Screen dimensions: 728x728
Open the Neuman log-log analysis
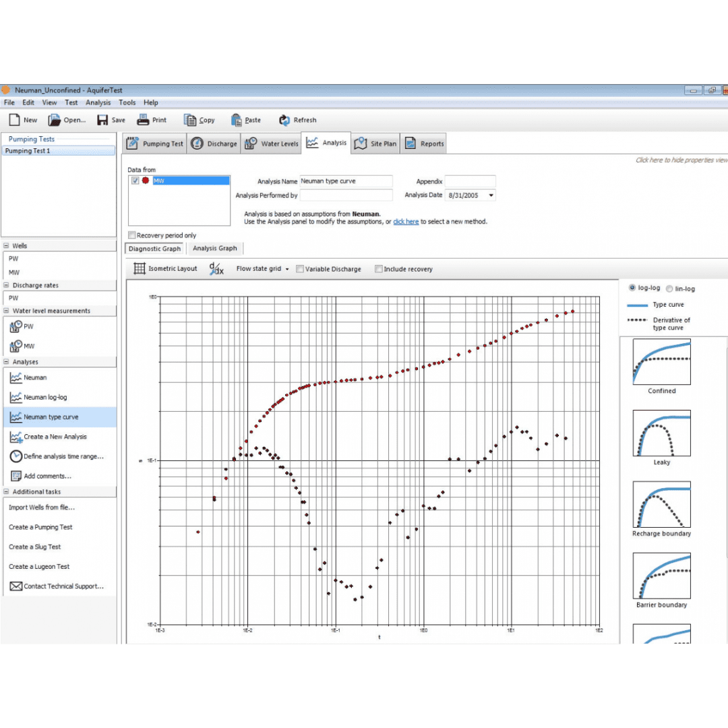coord(44,398)
